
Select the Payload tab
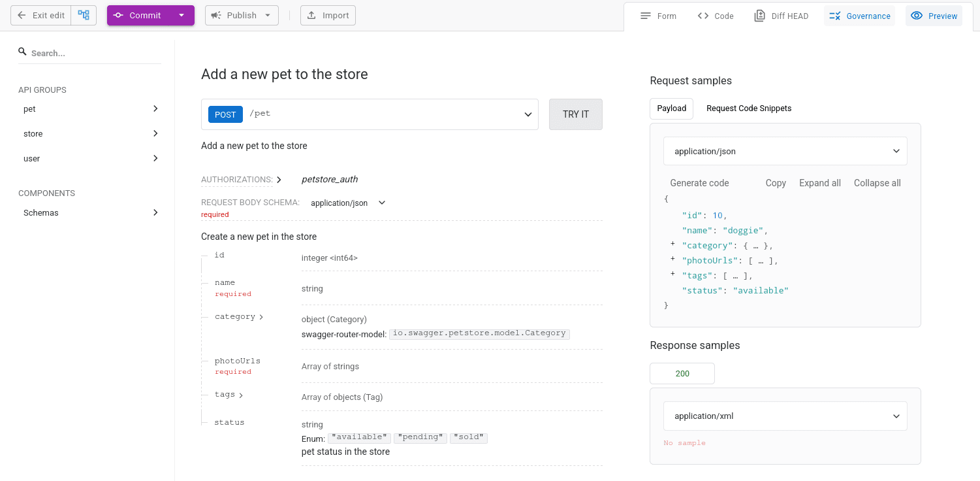[671, 108]
